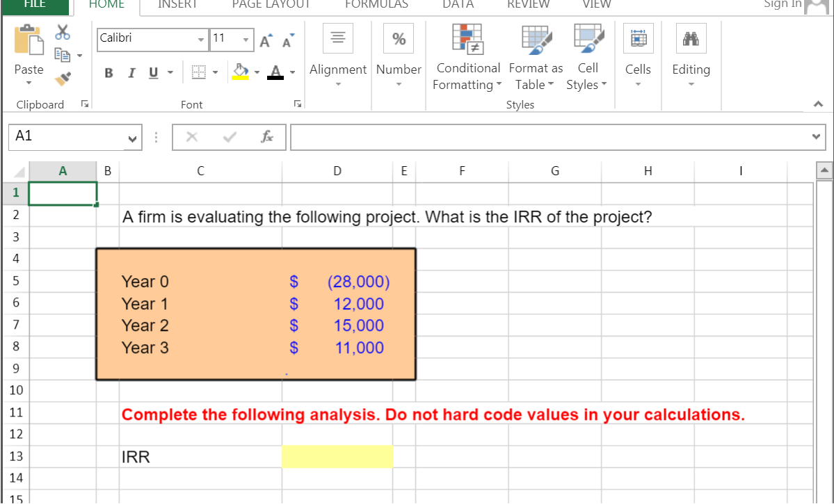Switch to the FORMULAS ribbon tab
The height and width of the screenshot is (504, 834).
coord(376,4)
